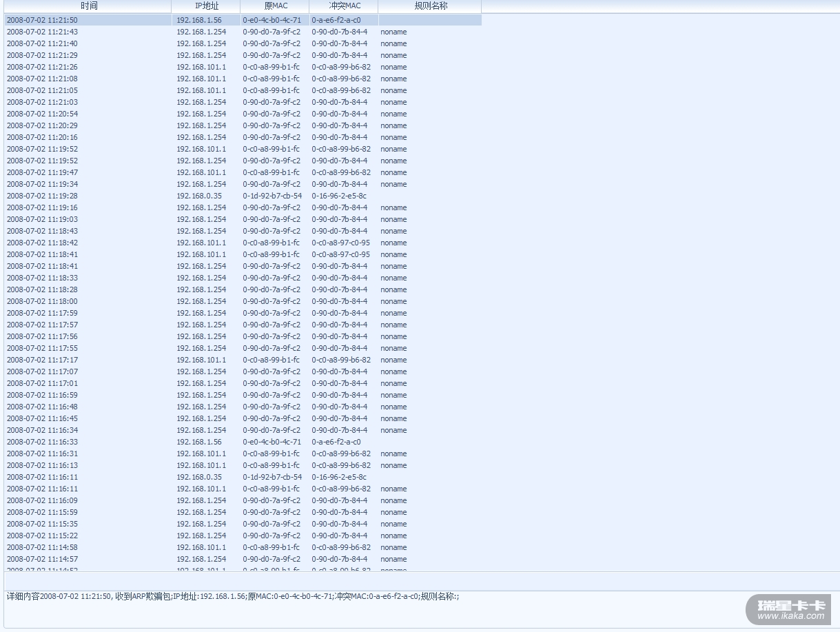Viewport: 840px width, 632px height.
Task: Select the row timed 11:17:07
Action: pos(243,371)
